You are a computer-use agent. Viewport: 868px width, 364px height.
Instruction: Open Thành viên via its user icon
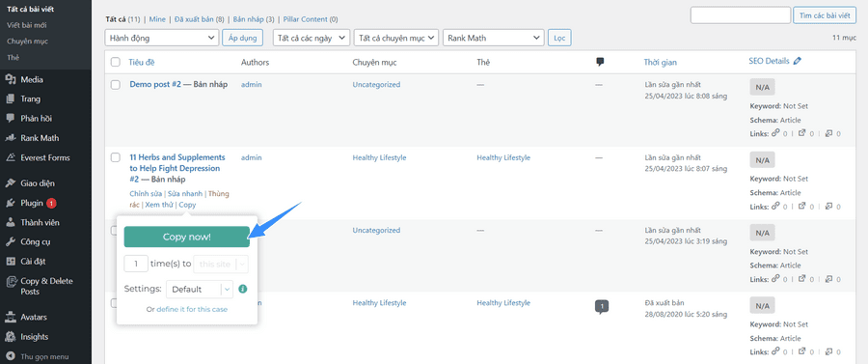click(10, 223)
